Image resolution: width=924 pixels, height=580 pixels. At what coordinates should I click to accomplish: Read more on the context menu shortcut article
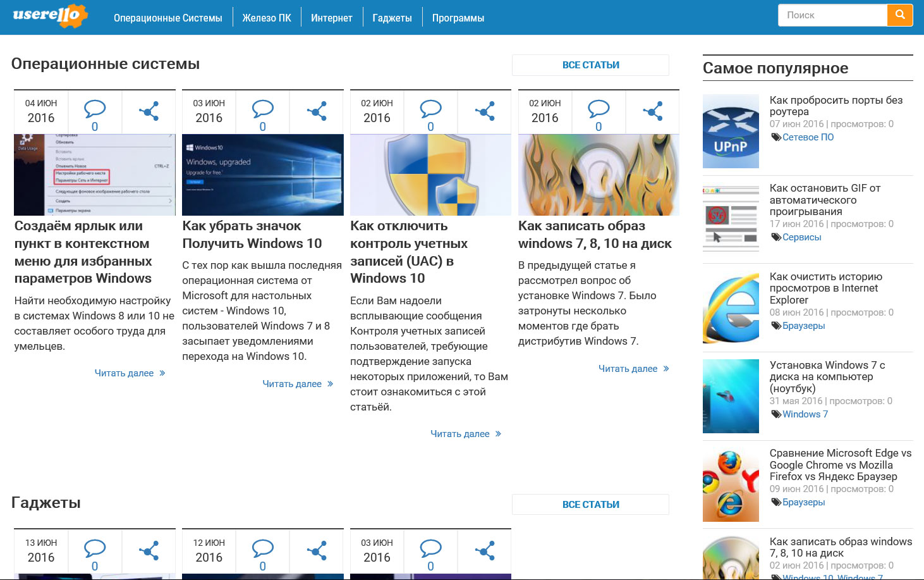(130, 373)
